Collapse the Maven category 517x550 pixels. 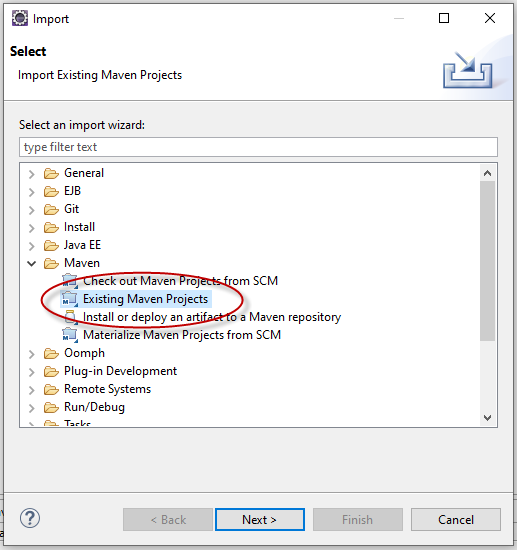pyautogui.click(x=32, y=263)
